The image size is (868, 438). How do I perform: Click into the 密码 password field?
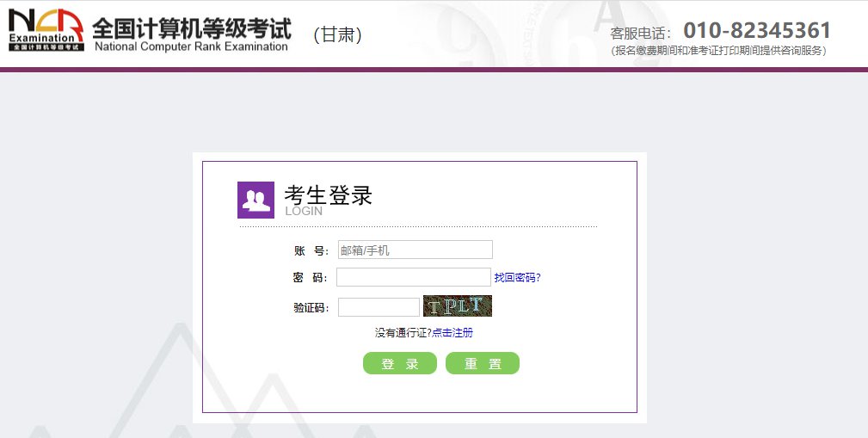click(x=413, y=277)
